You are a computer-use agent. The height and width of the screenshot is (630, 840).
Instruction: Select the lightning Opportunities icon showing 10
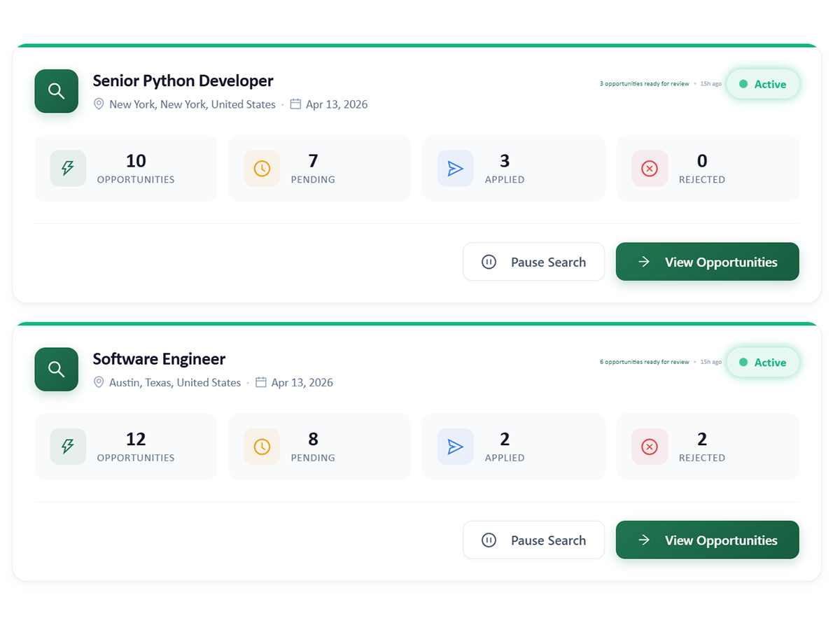(68, 168)
